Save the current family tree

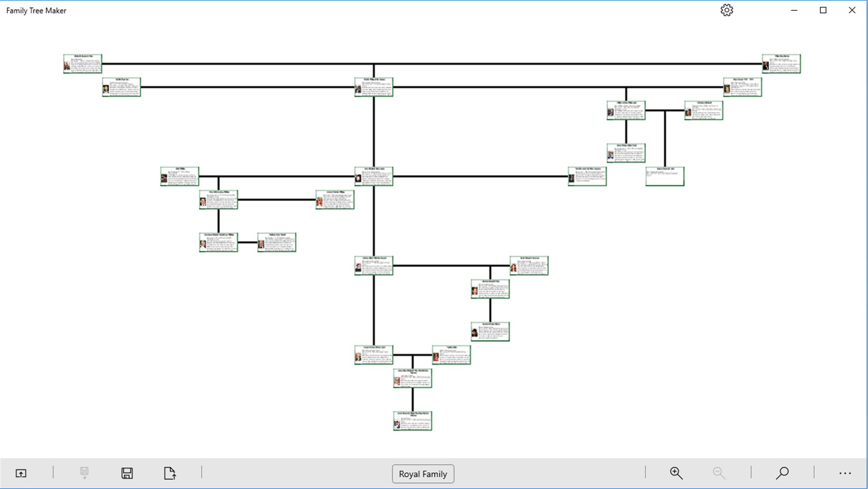tap(127, 473)
